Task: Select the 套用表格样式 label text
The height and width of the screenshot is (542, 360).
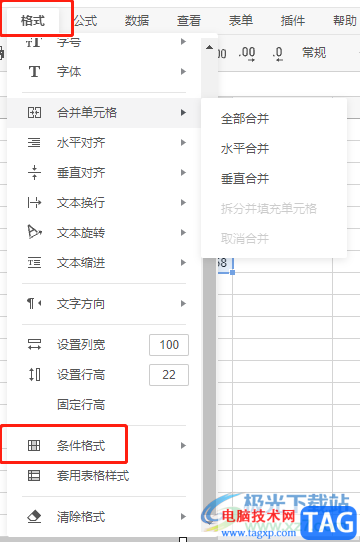Action: click(x=93, y=476)
